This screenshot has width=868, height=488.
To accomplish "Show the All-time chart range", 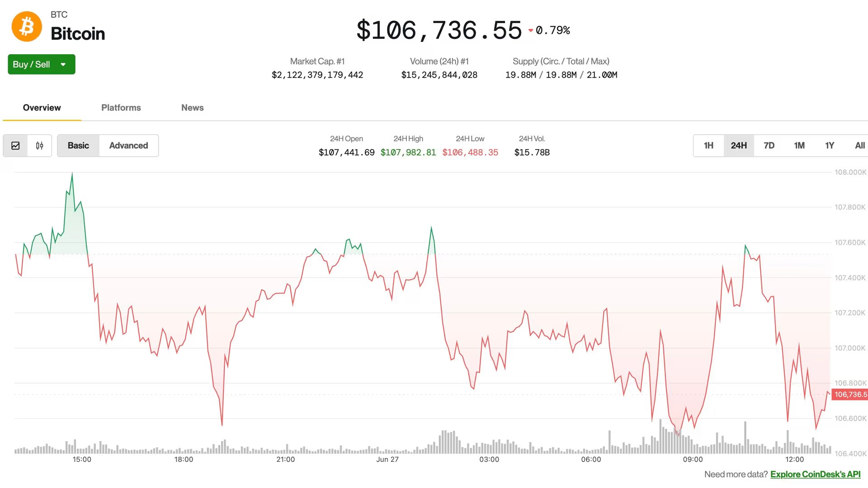I will tap(859, 145).
